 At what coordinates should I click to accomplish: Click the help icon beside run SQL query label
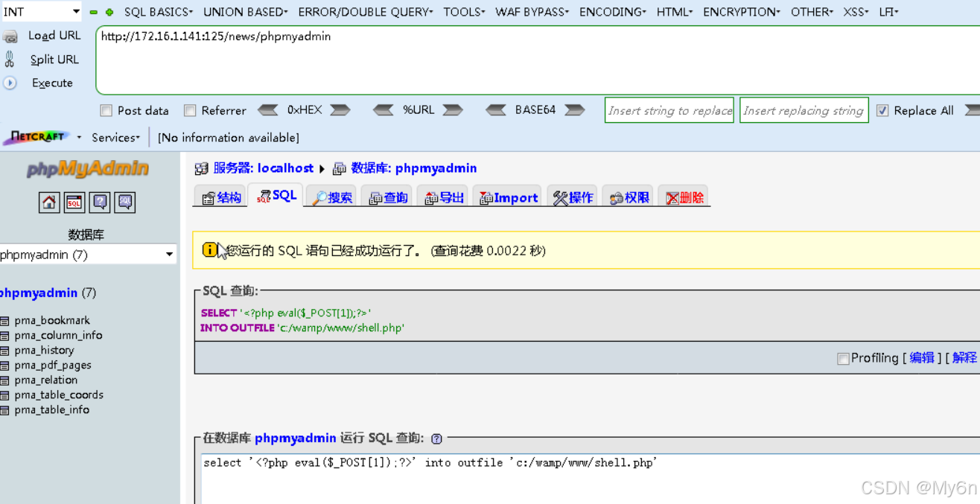coord(436,438)
